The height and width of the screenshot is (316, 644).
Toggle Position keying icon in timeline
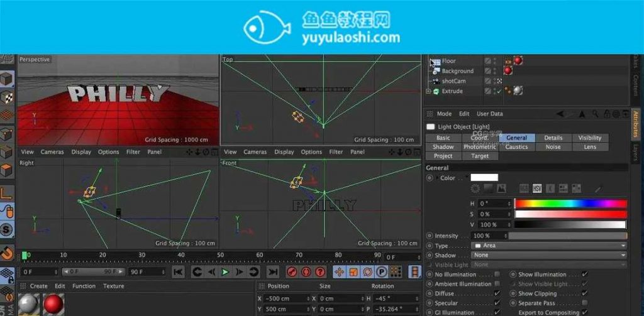pyautogui.click(x=339, y=272)
